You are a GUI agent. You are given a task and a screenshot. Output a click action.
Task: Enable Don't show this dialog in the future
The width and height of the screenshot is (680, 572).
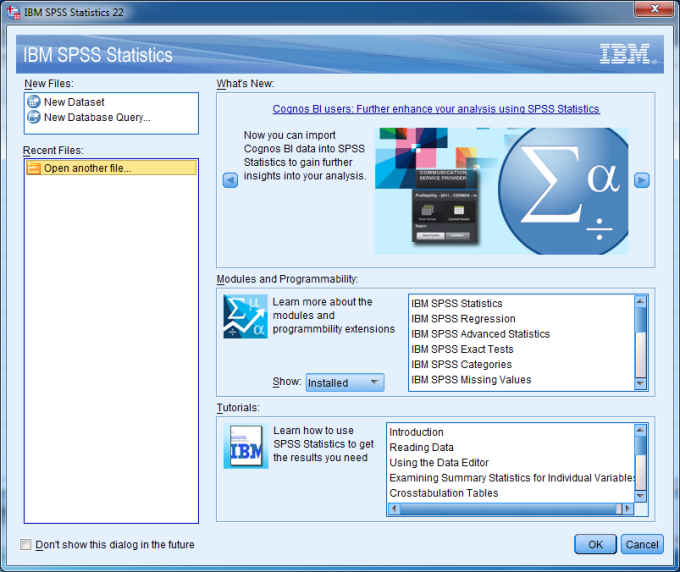[x=26, y=544]
